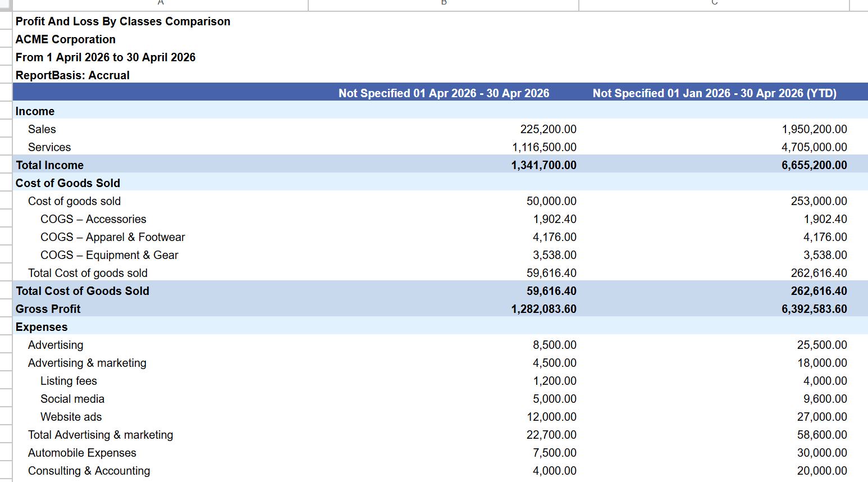Click the 'Income' section heading cell
This screenshot has width=868, height=482.
point(35,111)
